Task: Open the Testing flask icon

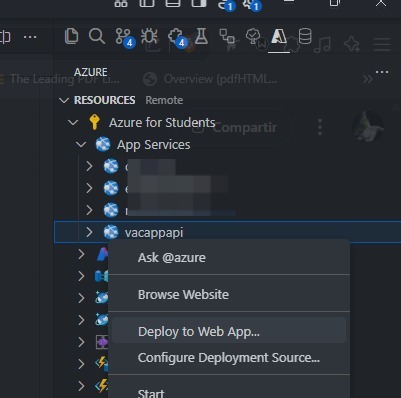Action: [201, 36]
